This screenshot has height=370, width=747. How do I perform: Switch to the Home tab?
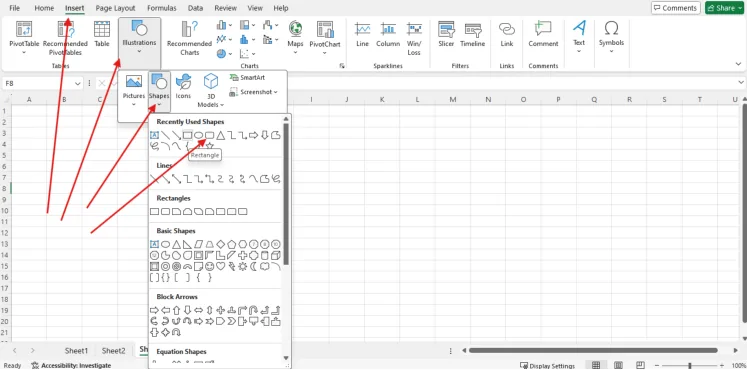pyautogui.click(x=44, y=8)
